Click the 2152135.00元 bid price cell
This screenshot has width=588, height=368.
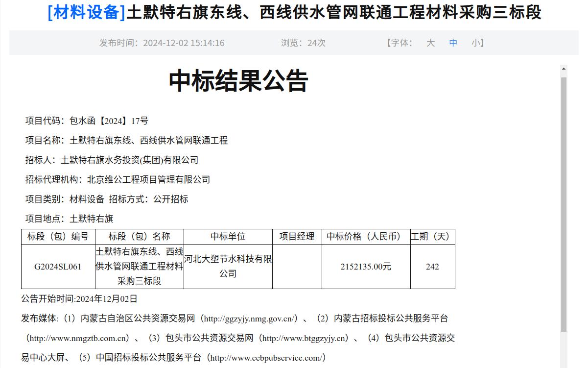pyautogui.click(x=366, y=267)
